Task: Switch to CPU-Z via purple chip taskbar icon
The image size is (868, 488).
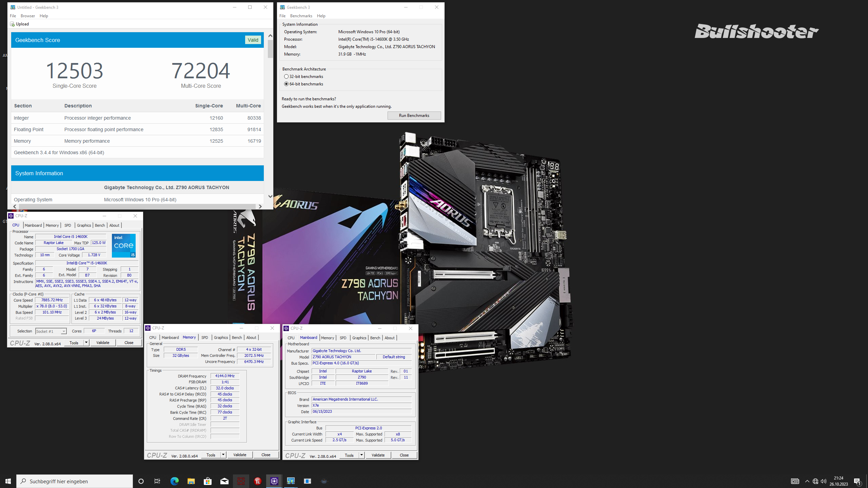Action: 274,481
